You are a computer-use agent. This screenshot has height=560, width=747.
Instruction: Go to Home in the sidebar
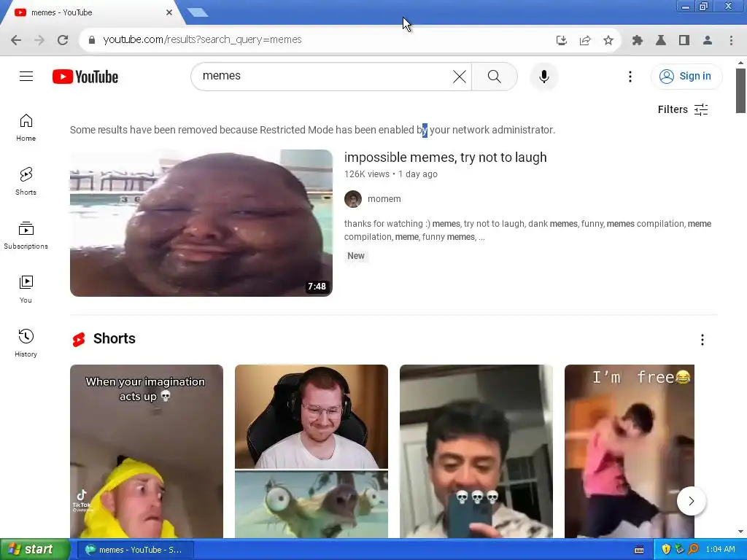(x=26, y=128)
